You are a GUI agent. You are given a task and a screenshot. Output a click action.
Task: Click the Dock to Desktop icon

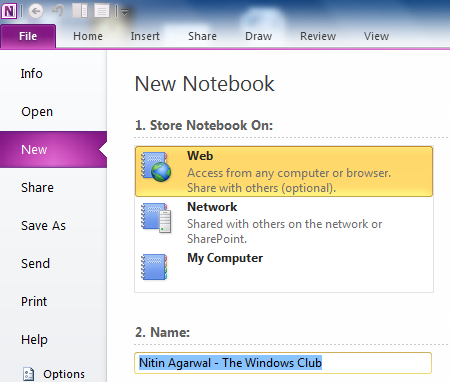(80, 11)
